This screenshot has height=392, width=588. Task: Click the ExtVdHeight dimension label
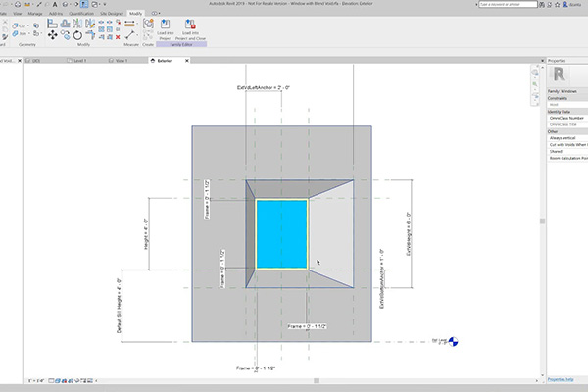coord(409,233)
